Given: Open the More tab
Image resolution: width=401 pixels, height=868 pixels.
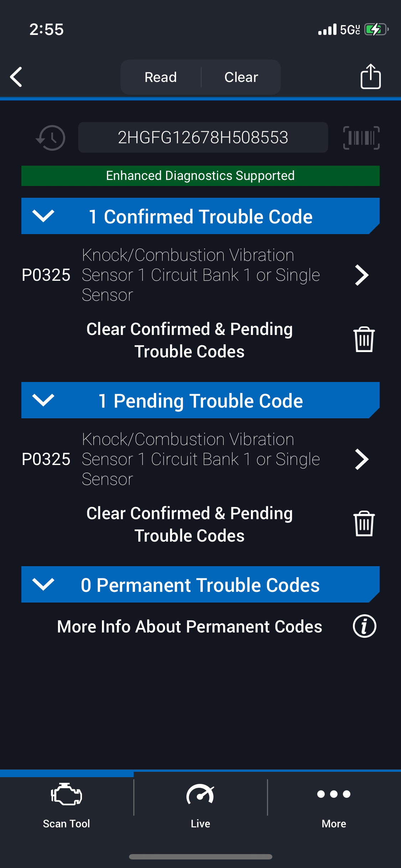Looking at the screenshot, I should tap(334, 804).
